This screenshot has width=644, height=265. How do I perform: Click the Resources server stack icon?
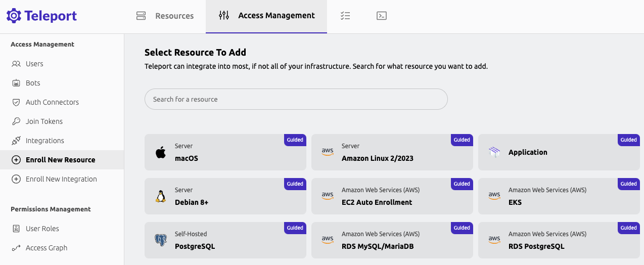coord(141,16)
